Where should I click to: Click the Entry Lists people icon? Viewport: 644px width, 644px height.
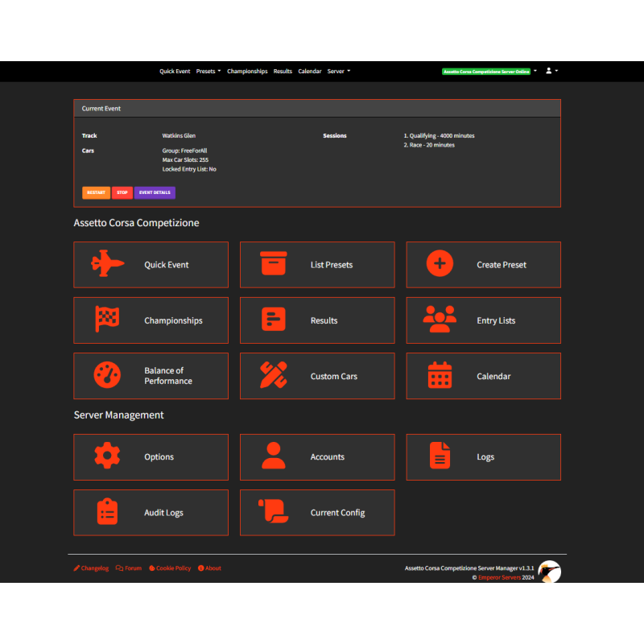pos(440,320)
